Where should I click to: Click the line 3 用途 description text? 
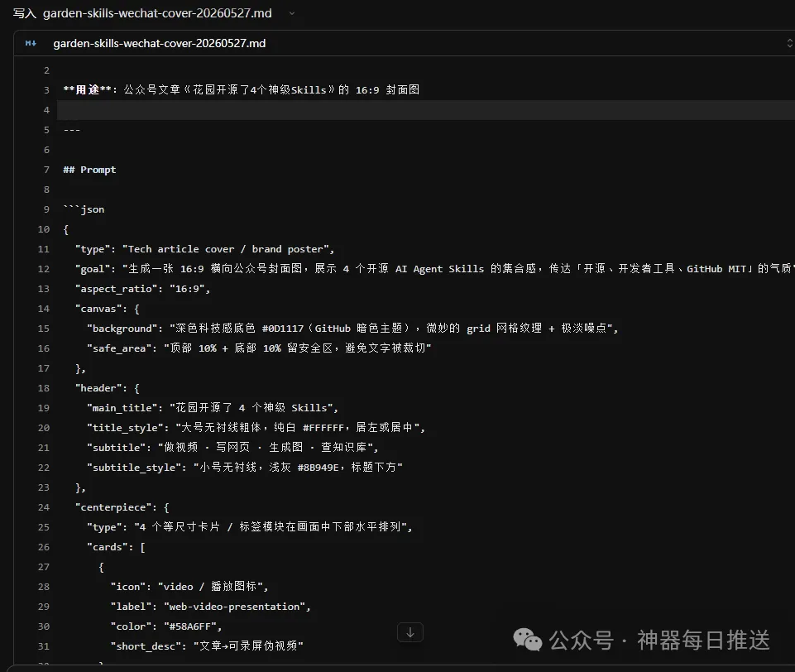coord(242,90)
